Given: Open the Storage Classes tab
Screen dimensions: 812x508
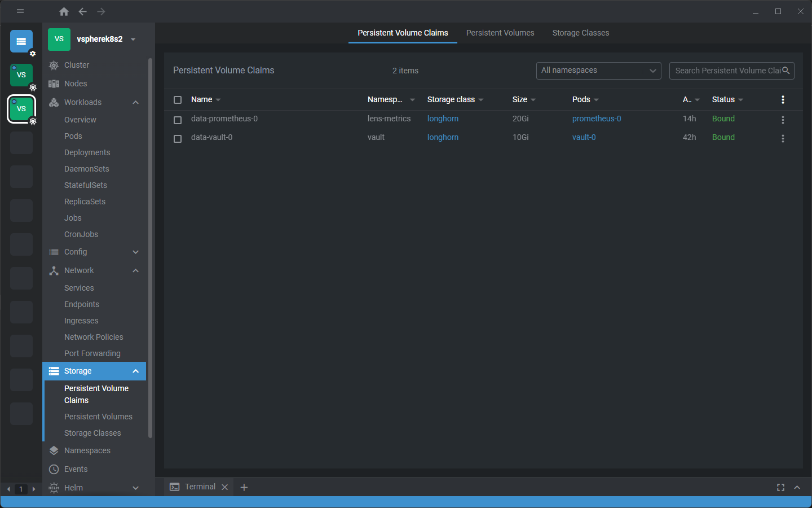Looking at the screenshot, I should tap(580, 33).
